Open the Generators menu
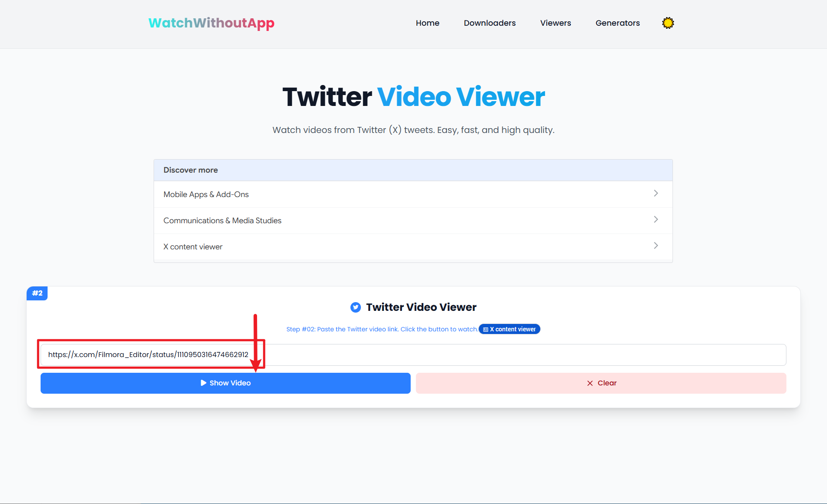This screenshot has width=827, height=504. 618,23
